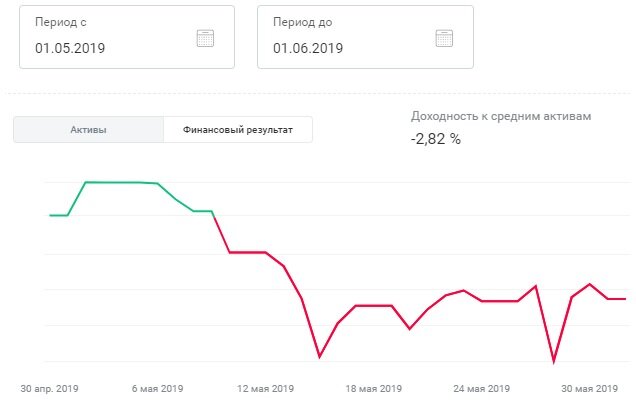The height and width of the screenshot is (408, 636).
Task: Click the '18 мая 2019' axis label
Action: tap(374, 389)
